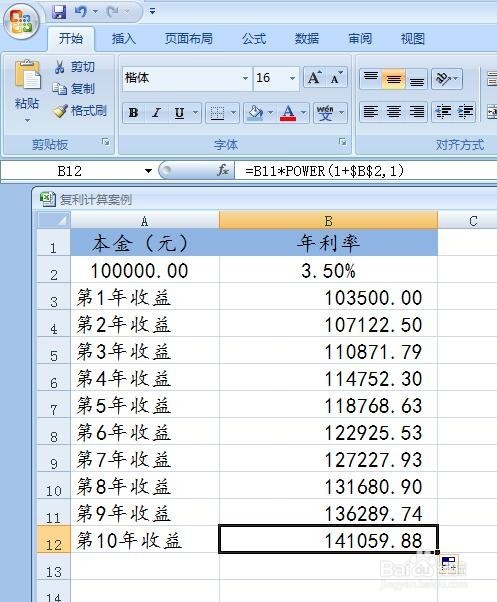Click the Decrease Font Size icon

336,78
